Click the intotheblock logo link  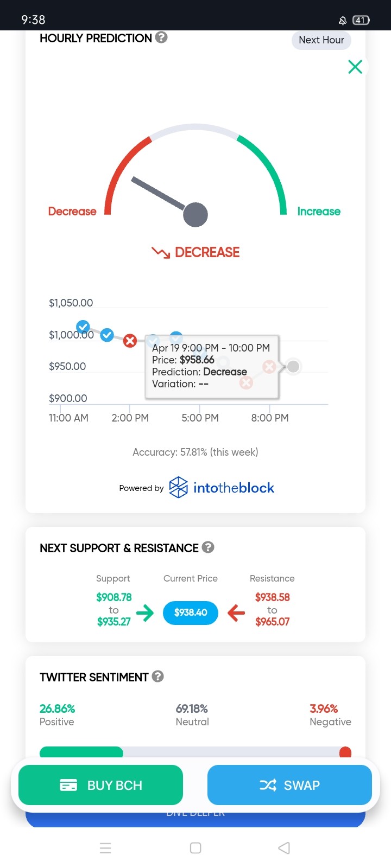tap(222, 487)
